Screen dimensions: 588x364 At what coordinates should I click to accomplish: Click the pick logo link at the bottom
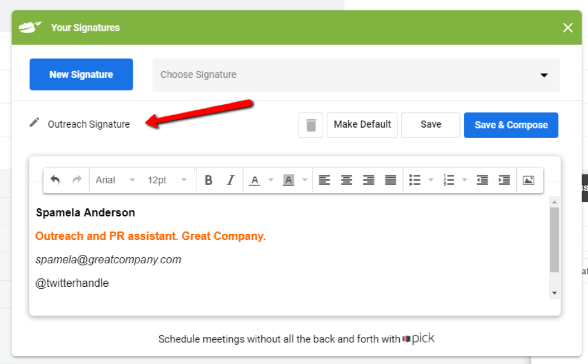(x=419, y=338)
